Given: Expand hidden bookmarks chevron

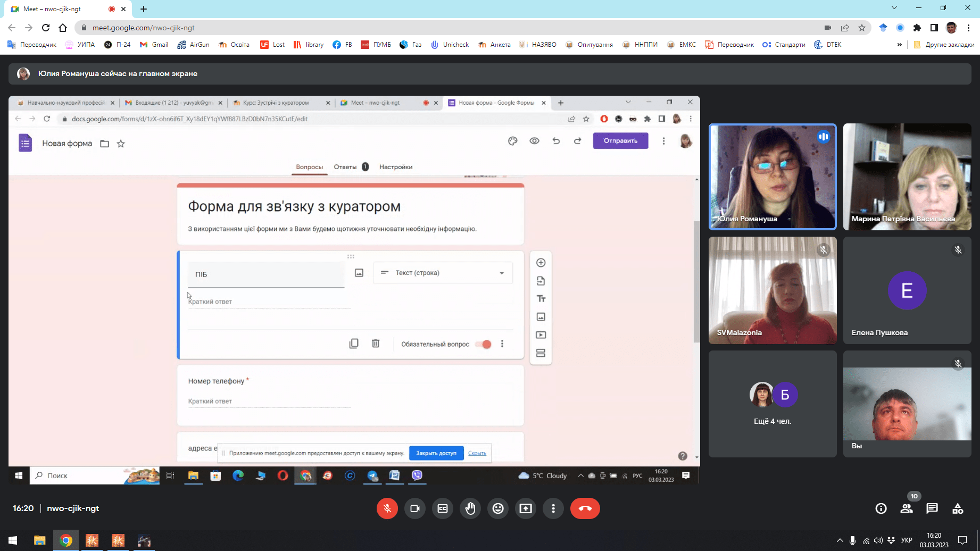Looking at the screenshot, I should point(900,45).
